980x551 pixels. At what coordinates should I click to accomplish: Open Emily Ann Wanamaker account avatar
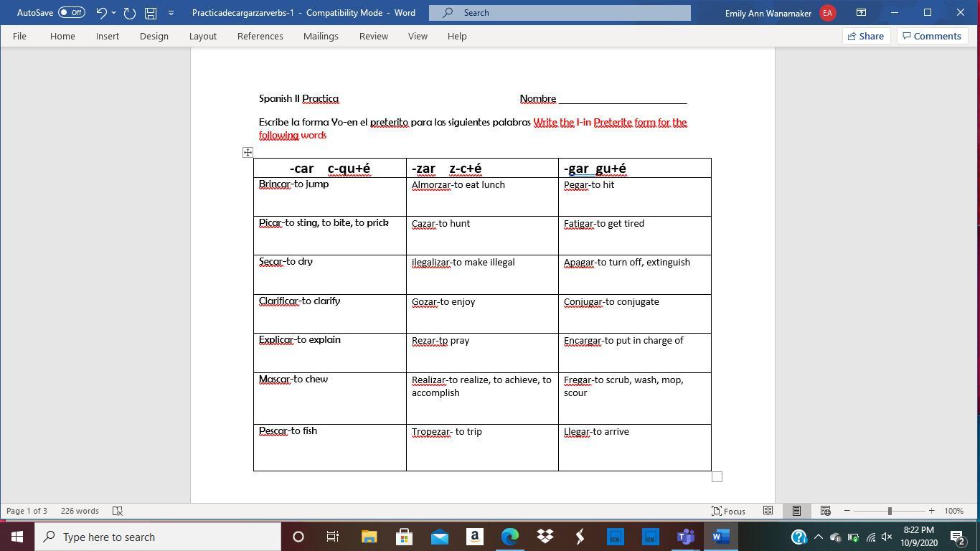[827, 13]
